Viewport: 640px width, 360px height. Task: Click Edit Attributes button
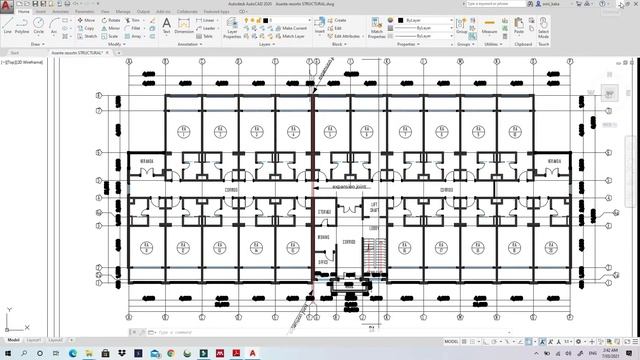[344, 36]
